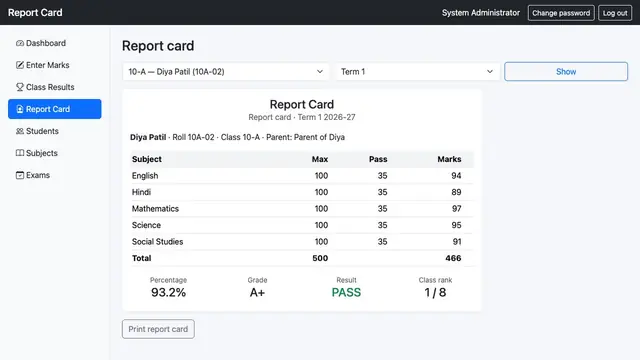
Task: Click the Subjects book icon
Action: tap(20, 153)
